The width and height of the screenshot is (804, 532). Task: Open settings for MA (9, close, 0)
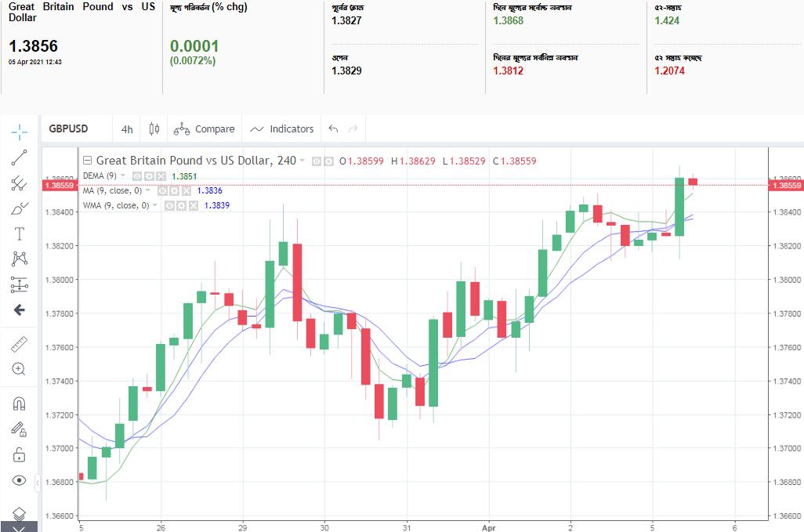(x=175, y=190)
